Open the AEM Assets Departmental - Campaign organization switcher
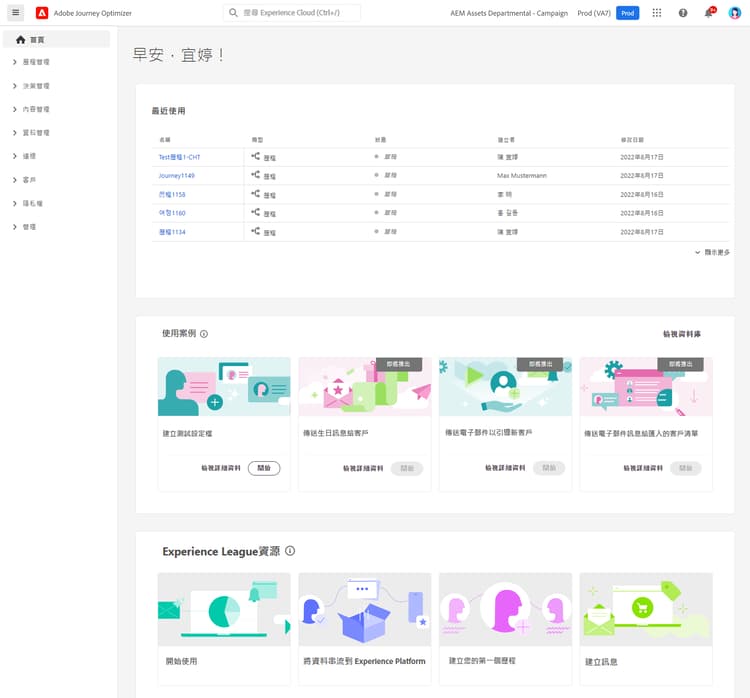750x698 pixels. 509,13
